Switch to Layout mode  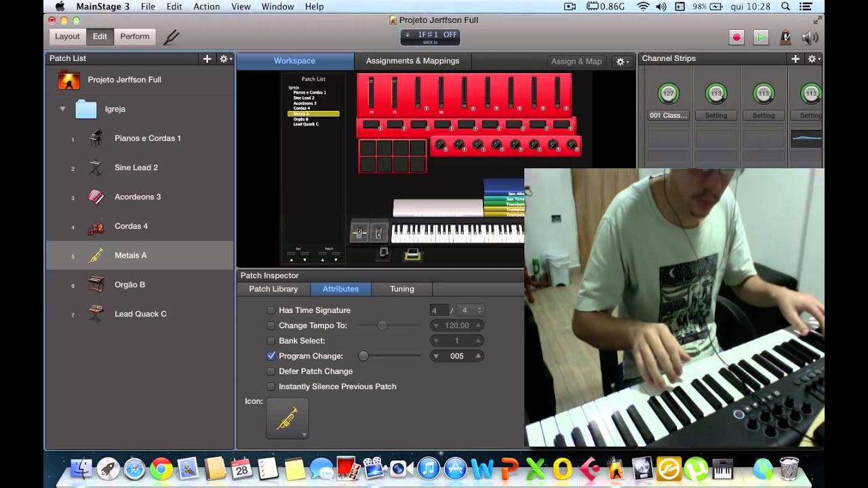coord(67,37)
